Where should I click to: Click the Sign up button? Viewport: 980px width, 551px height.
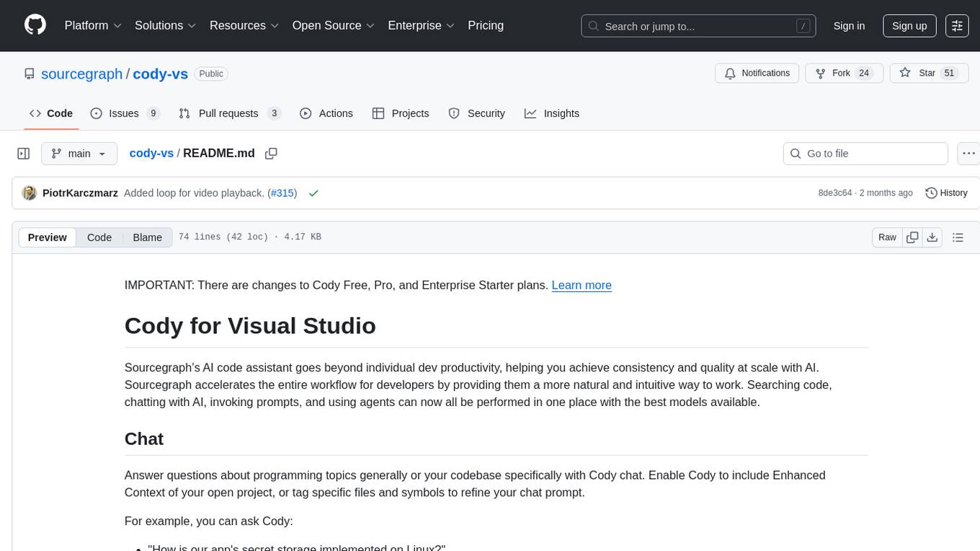click(909, 26)
